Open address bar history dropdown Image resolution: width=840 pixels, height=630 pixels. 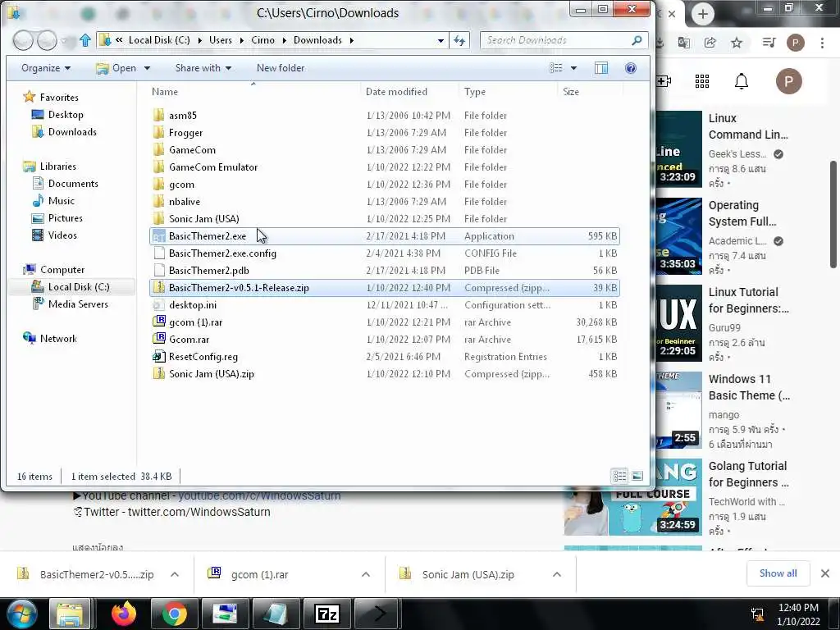(x=441, y=40)
